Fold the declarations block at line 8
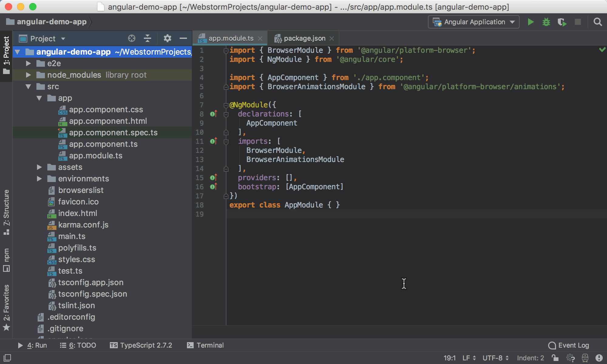This screenshot has width=607, height=364. click(x=226, y=114)
